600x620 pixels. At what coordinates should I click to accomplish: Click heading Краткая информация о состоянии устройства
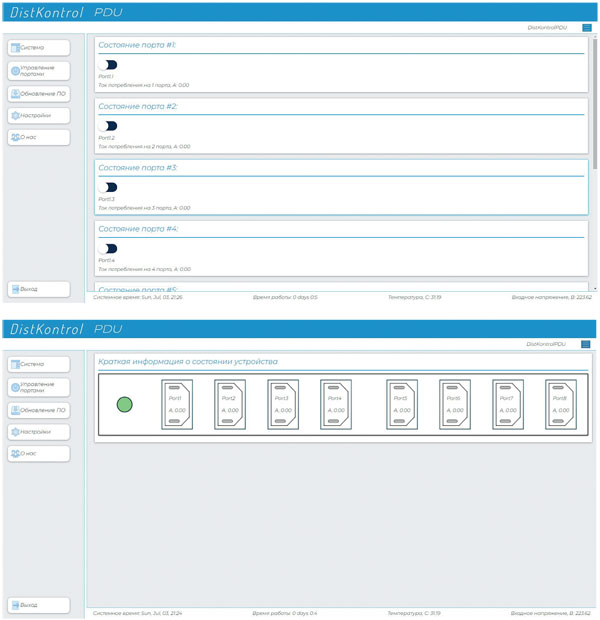(188, 361)
